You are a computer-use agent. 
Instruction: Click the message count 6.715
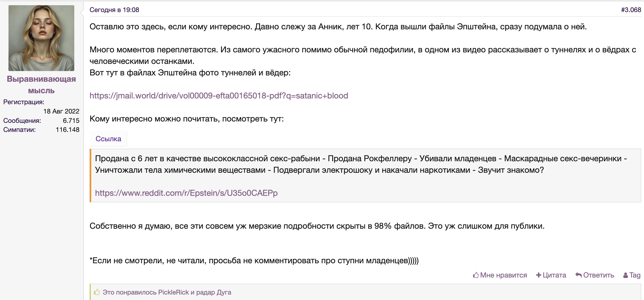coord(71,121)
